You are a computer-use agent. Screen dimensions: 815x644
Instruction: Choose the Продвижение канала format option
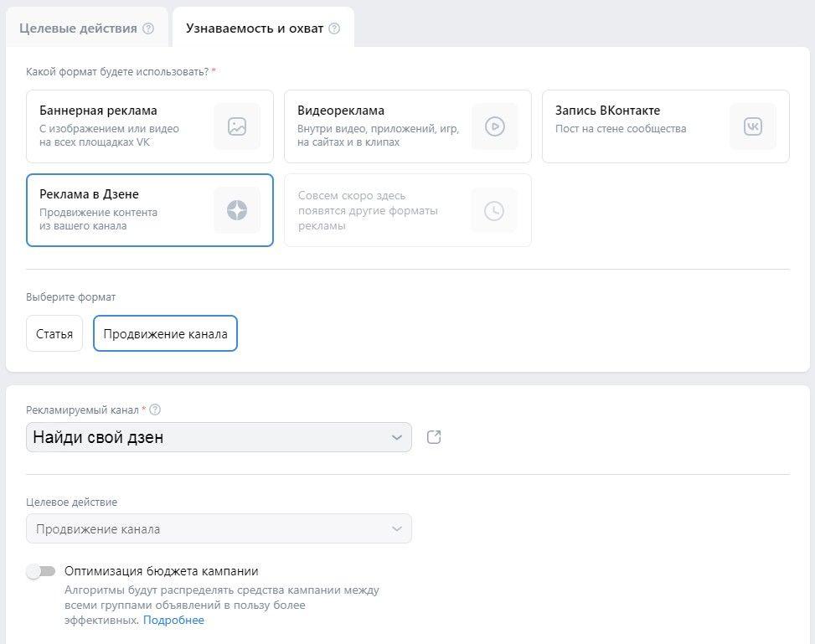point(165,333)
